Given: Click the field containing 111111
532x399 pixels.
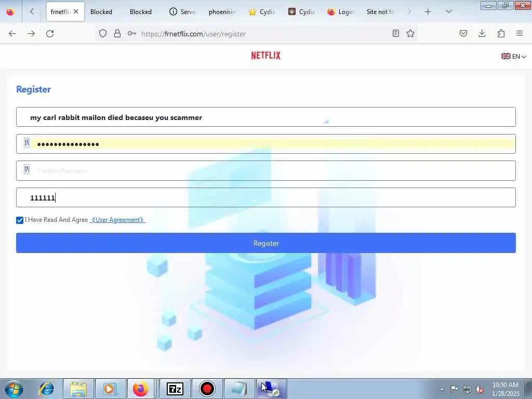Looking at the screenshot, I should click(x=266, y=197).
